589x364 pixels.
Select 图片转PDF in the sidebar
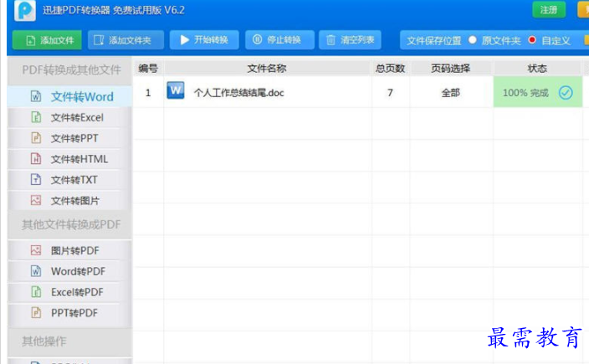(70, 250)
